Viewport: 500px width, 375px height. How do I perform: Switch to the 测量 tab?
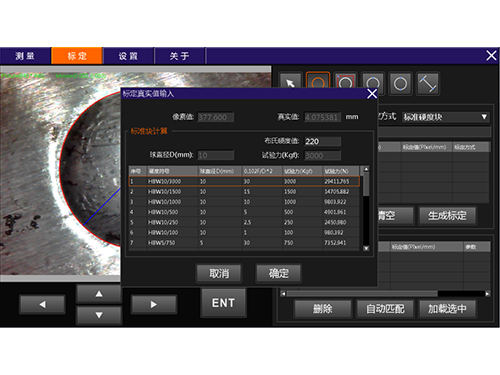pyautogui.click(x=25, y=56)
